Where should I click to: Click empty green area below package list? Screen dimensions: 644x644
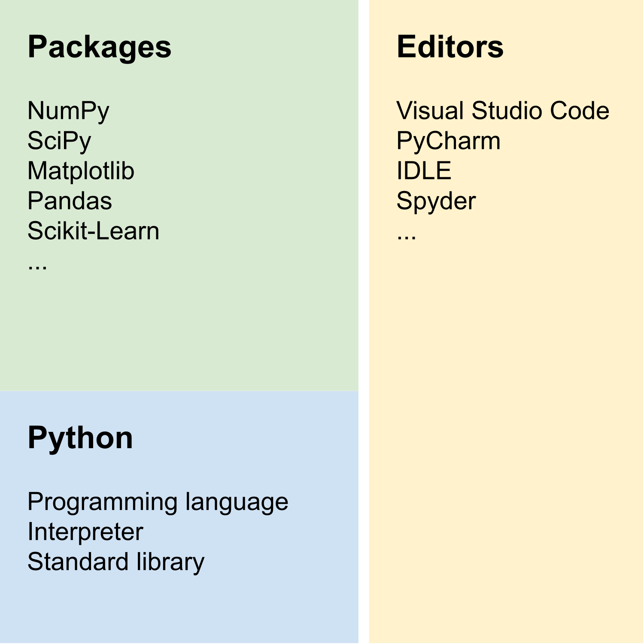click(180, 335)
